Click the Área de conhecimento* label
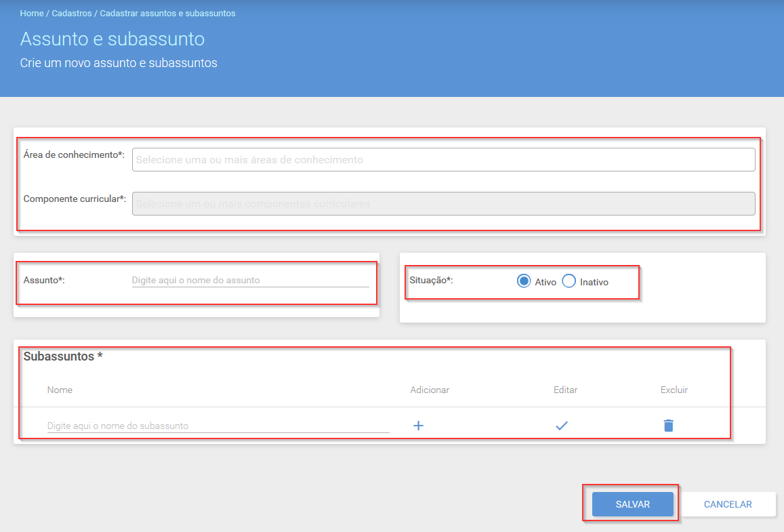784x532 pixels. pos(74,155)
